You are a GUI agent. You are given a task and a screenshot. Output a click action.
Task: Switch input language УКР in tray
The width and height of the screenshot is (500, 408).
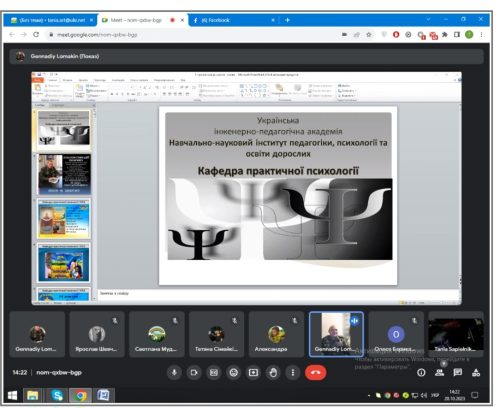435,396
